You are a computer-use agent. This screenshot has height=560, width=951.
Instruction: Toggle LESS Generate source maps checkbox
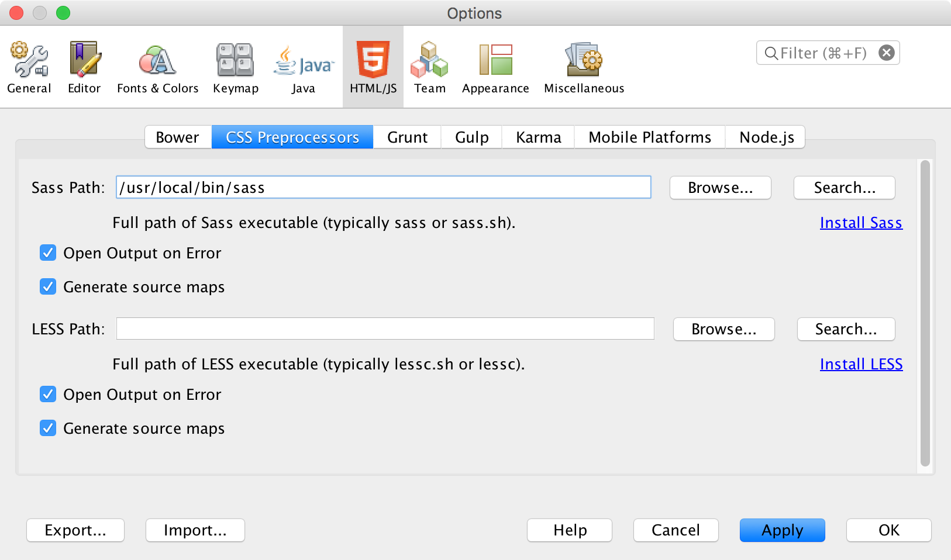[48, 428]
